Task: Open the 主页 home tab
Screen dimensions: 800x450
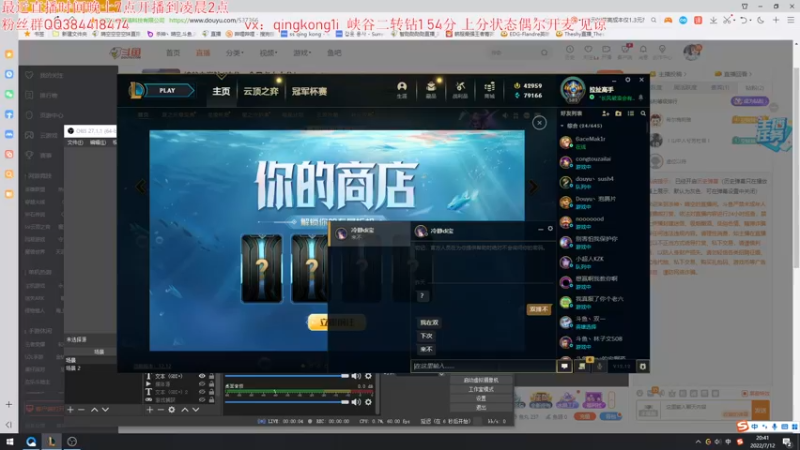Action: click(221, 91)
